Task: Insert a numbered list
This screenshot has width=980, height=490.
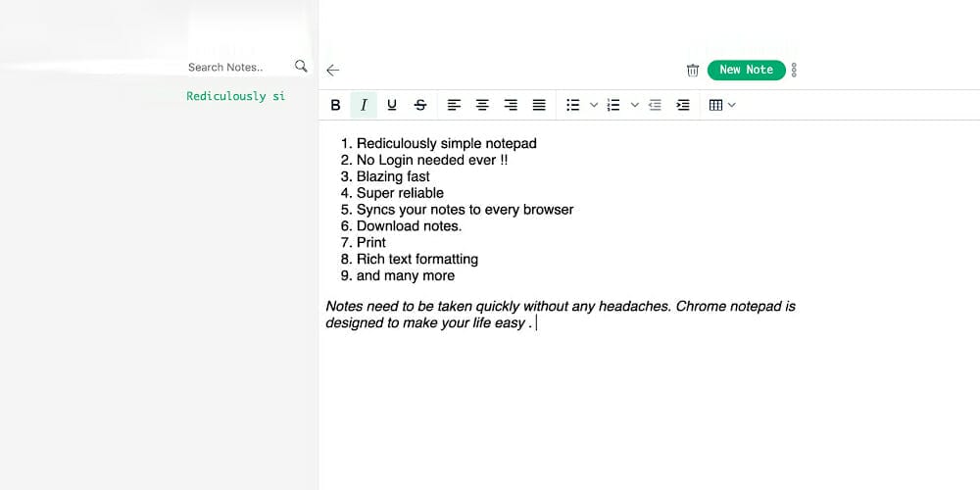Action: click(613, 105)
